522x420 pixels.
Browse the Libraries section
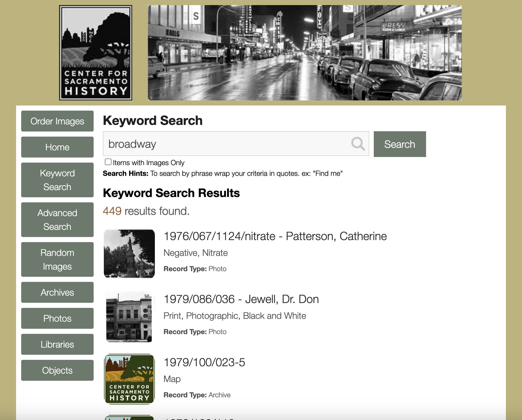pyautogui.click(x=57, y=344)
